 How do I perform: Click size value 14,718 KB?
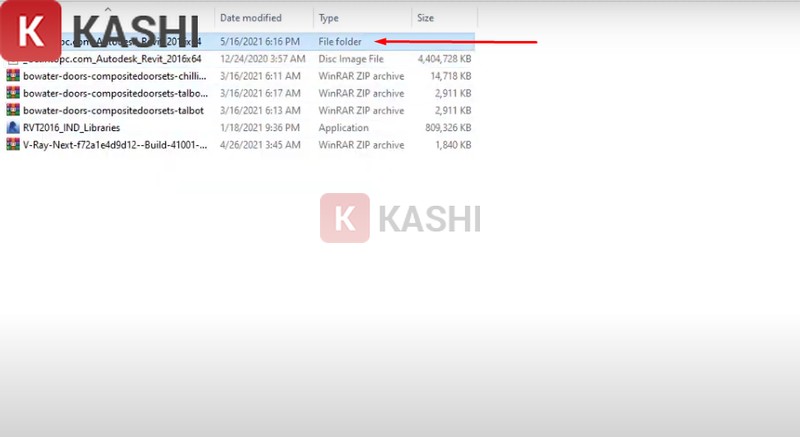[x=451, y=76]
